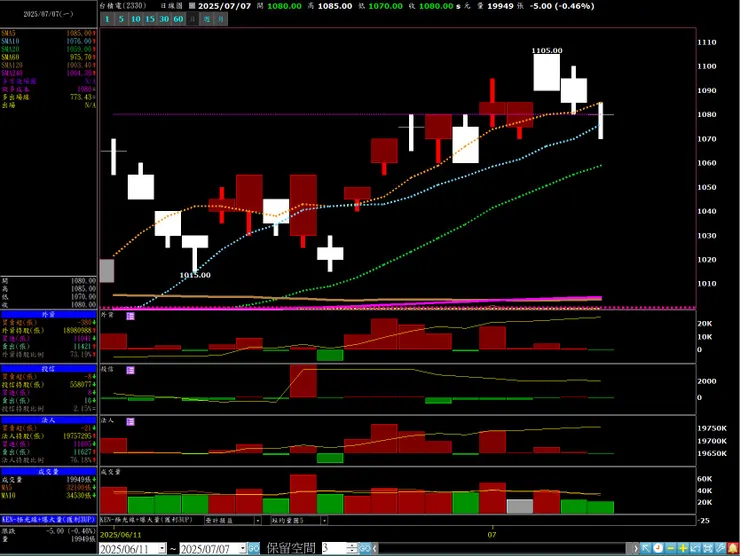
Task: Click the SMA60 legend row
Action: click(49, 57)
